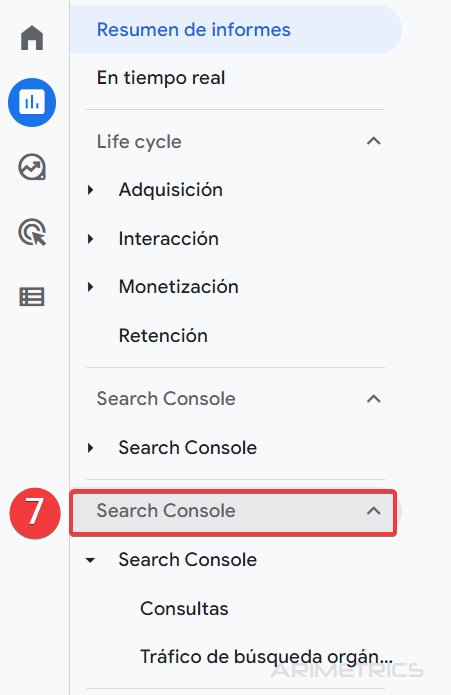Open the Retención report
451x695 pixels.
(163, 336)
